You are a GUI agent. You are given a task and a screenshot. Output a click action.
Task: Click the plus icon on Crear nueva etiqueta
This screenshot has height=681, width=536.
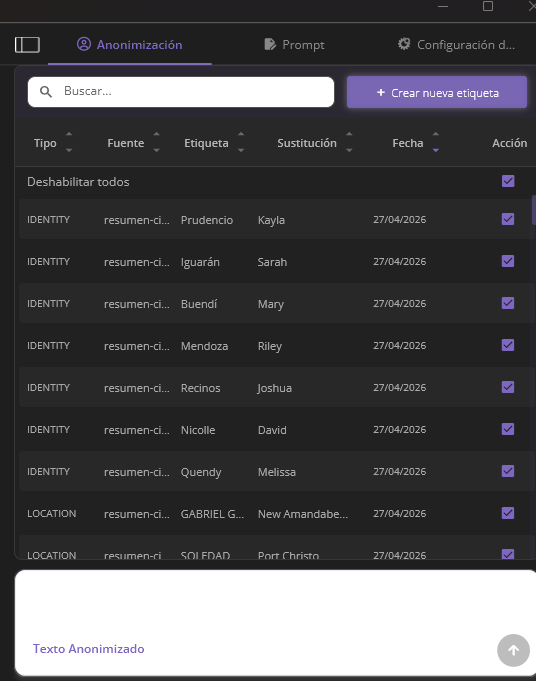pos(381,92)
